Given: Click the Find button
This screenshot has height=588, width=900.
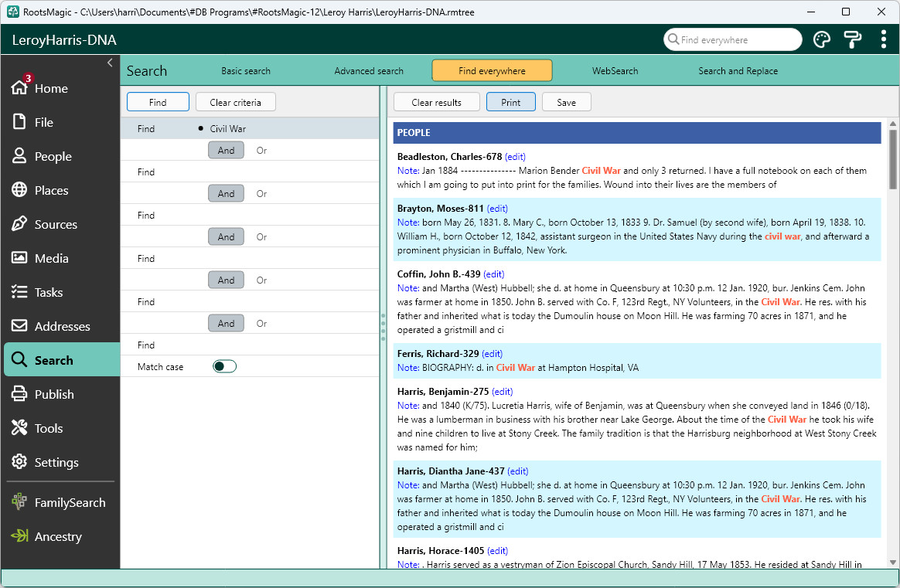Looking at the screenshot, I should [158, 102].
